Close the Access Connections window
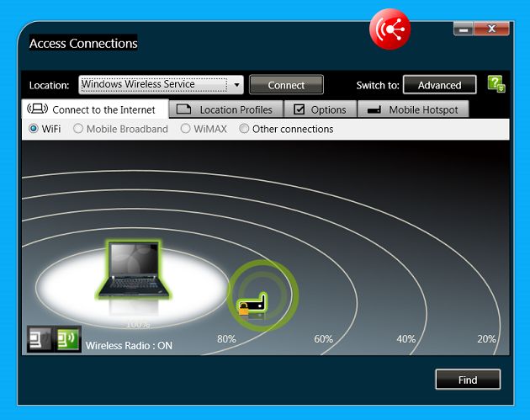Image resolution: width=530 pixels, height=420 pixels. point(492,29)
